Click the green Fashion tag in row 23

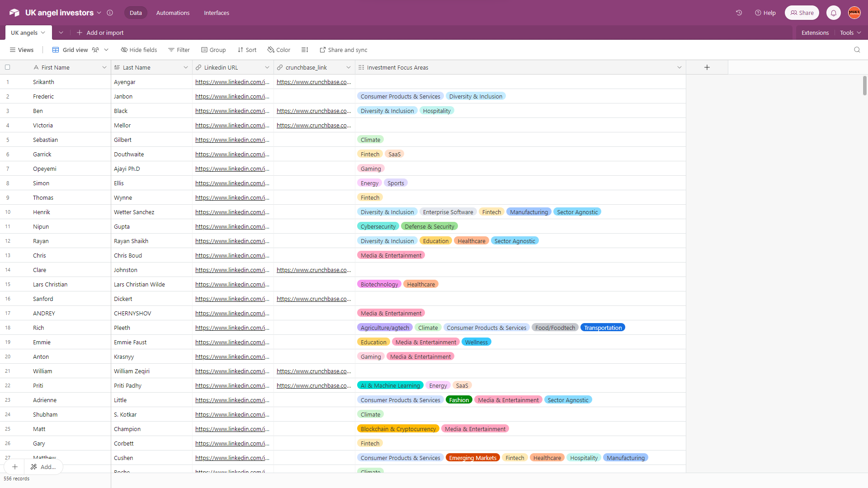(x=458, y=400)
